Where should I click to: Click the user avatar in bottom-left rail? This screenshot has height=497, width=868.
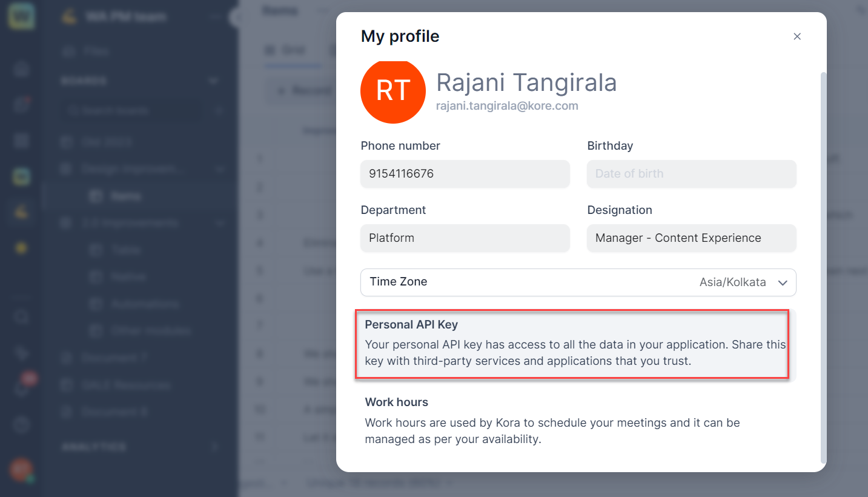pyautogui.click(x=21, y=470)
